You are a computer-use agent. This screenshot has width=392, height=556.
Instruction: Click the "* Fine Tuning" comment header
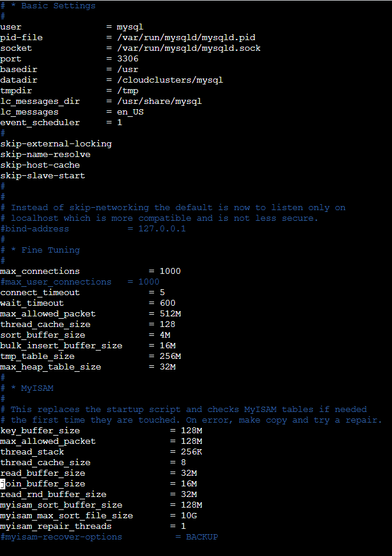(x=45, y=250)
